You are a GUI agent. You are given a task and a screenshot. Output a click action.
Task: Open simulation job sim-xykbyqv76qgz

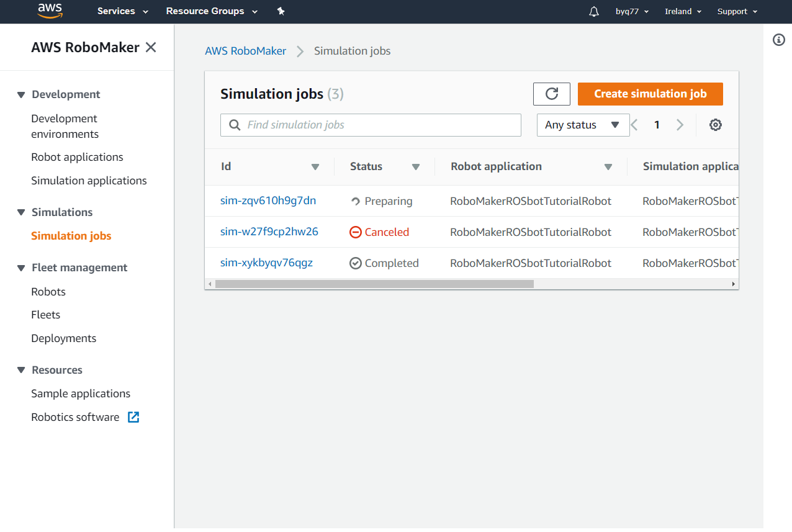266,263
